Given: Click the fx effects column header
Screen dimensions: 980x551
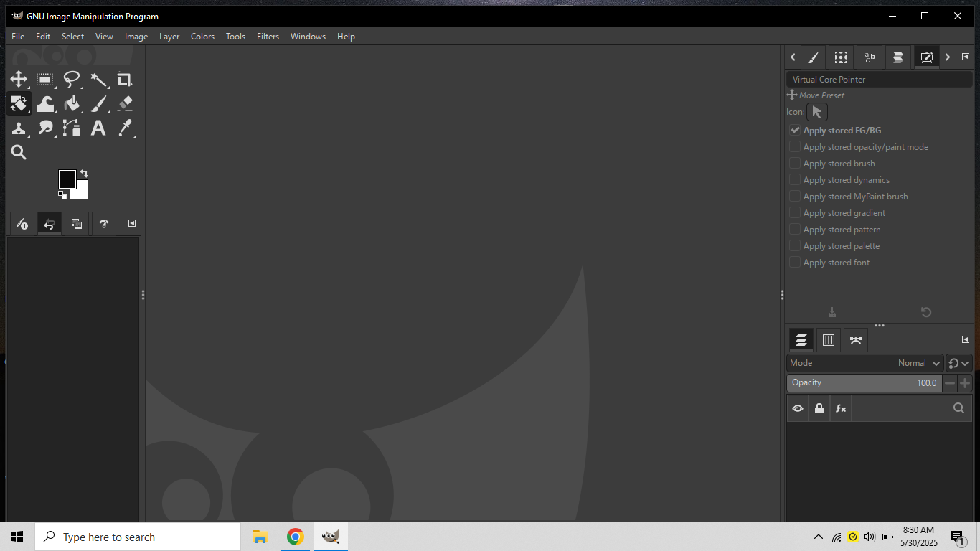Looking at the screenshot, I should (x=841, y=409).
